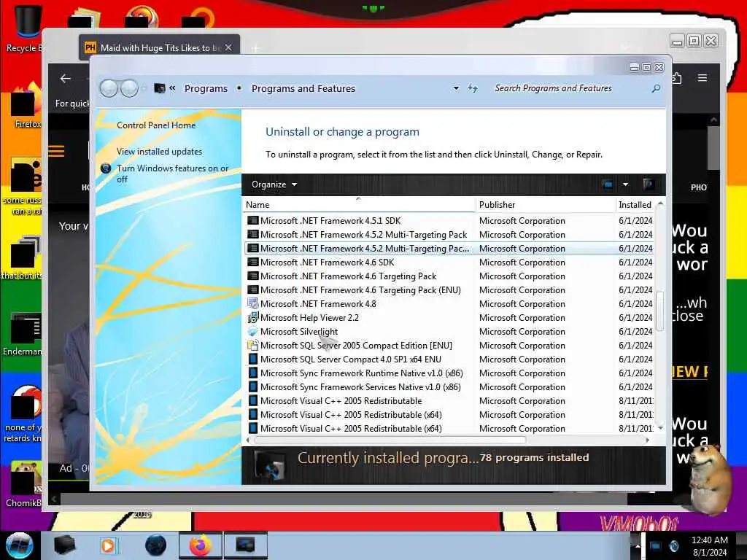Viewport: 747px width, 560px height.
Task: Click the Forward navigation button in Control Panel
Action: click(x=129, y=88)
